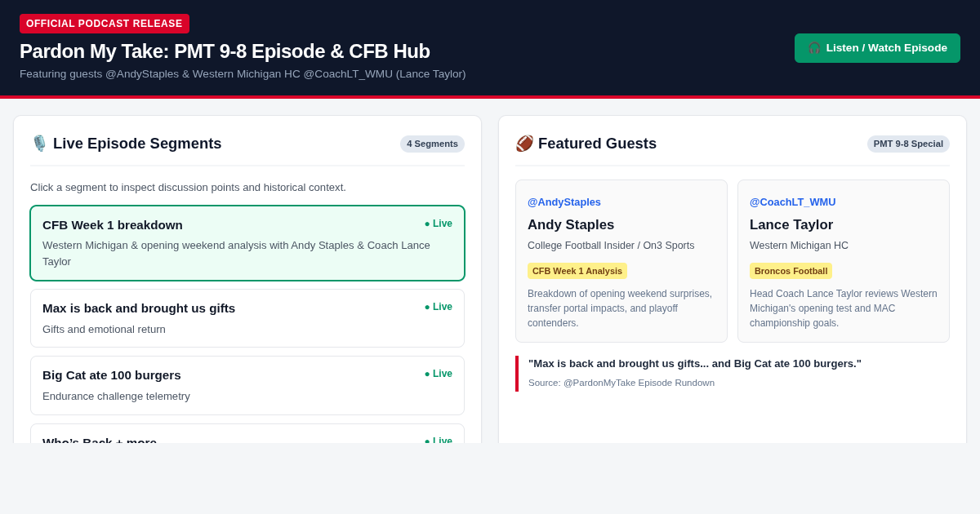Click the Live indicator on CFB Week 1

[439, 224]
